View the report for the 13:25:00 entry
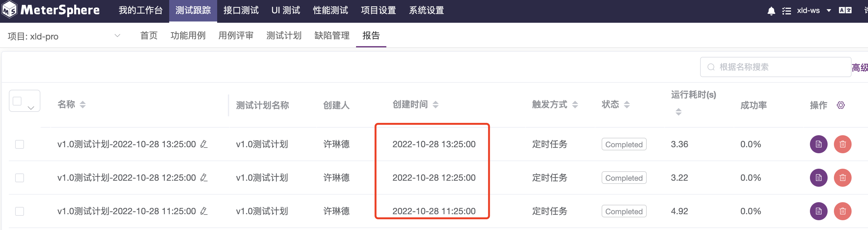868x230 pixels. (x=819, y=144)
